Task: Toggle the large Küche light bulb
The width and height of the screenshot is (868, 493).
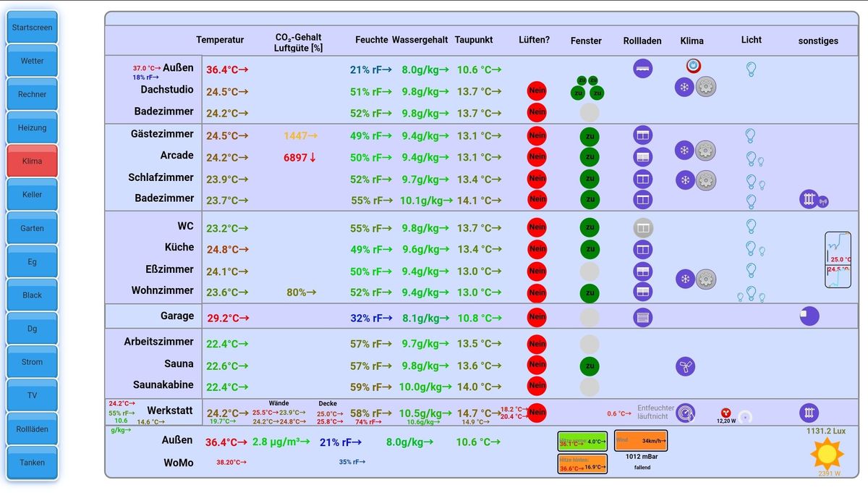Action: click(751, 248)
